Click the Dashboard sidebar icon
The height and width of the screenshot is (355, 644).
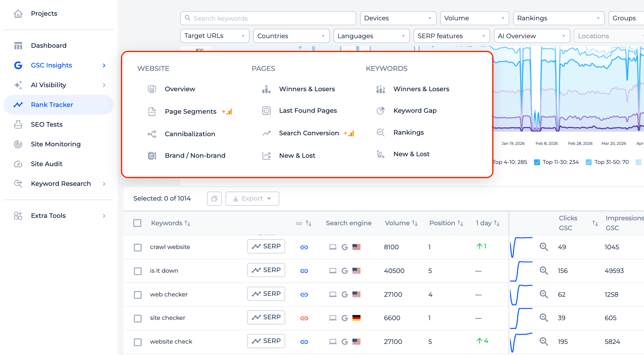pyautogui.click(x=18, y=46)
